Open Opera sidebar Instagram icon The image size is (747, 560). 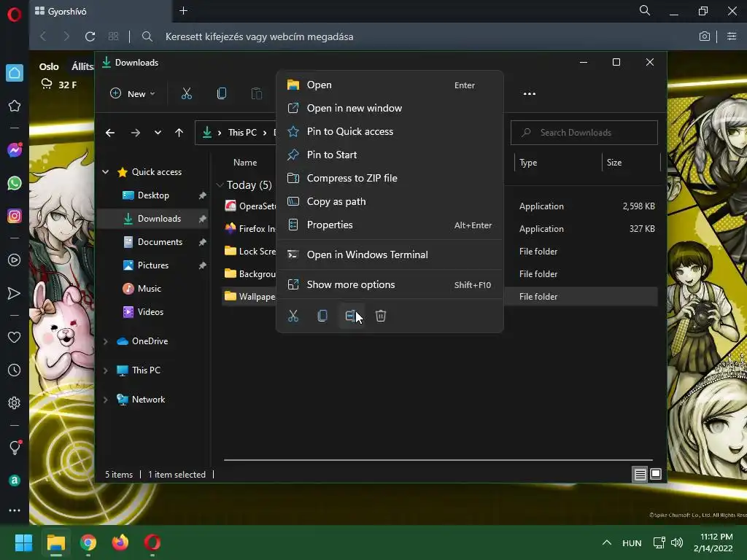click(x=15, y=216)
